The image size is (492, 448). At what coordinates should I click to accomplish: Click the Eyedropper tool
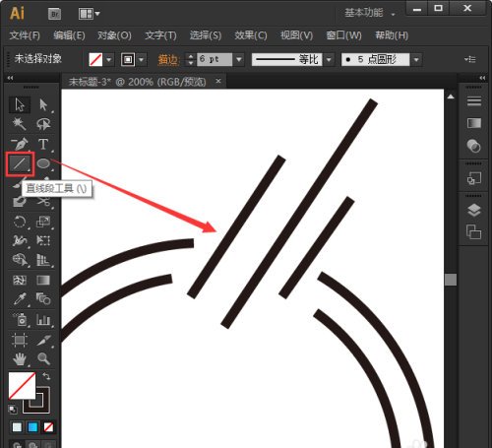point(20,299)
